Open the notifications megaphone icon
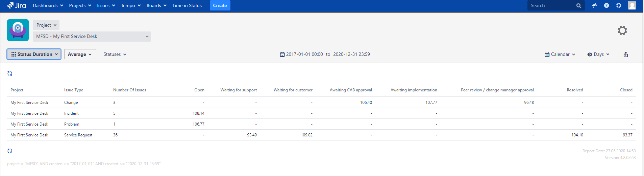This screenshot has width=644, height=176. [x=594, y=5]
